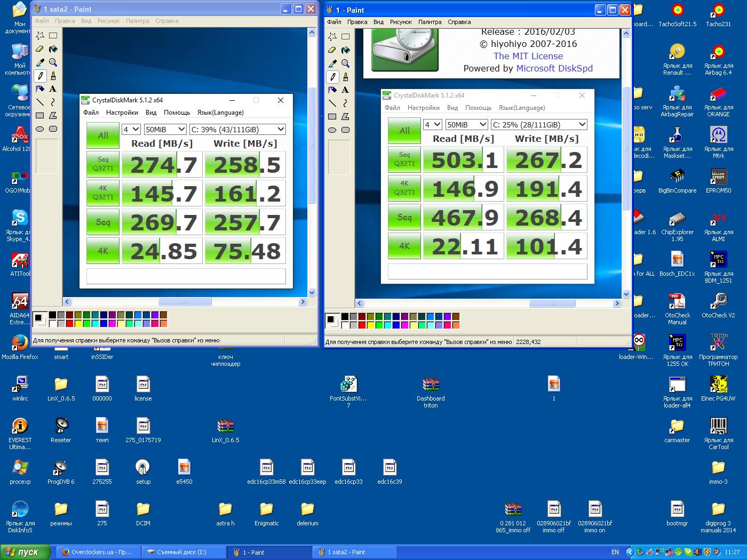The height and width of the screenshot is (560, 747).
Task: Click scroll-down arrow in sata2 Paint
Action: 312,293
